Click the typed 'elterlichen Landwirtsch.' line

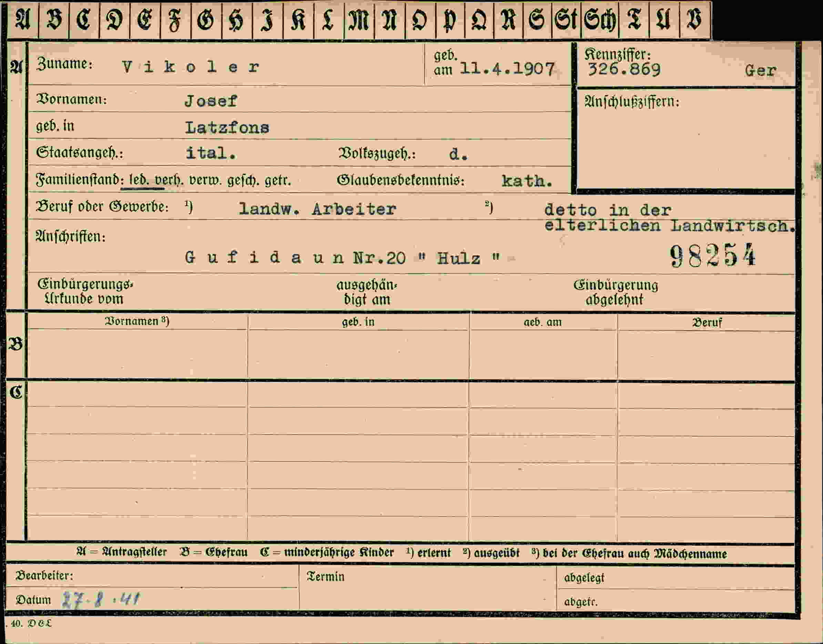point(670,226)
